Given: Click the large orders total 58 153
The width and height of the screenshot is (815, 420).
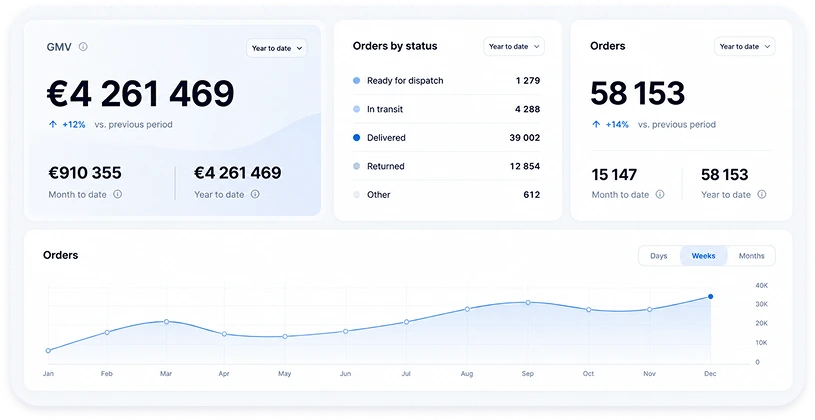Looking at the screenshot, I should [x=638, y=94].
